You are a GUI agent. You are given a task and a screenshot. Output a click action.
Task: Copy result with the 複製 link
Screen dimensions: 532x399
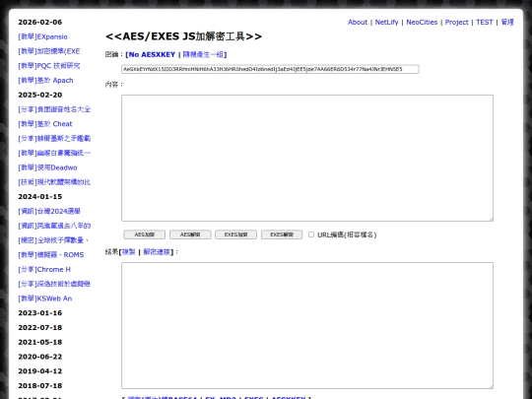click(x=129, y=252)
